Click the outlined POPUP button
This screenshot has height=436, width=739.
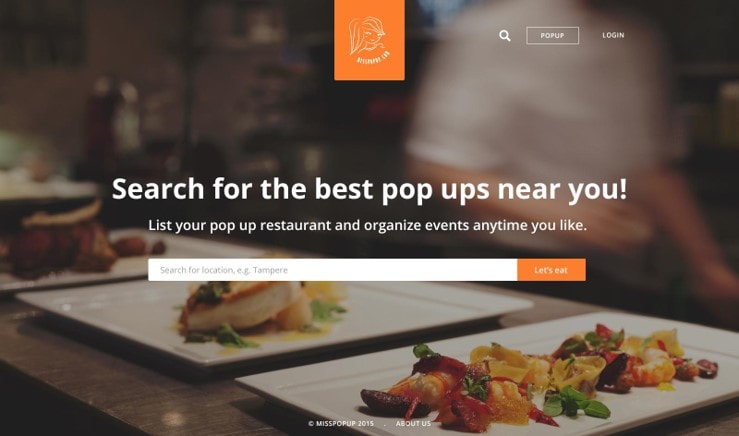pyautogui.click(x=552, y=35)
